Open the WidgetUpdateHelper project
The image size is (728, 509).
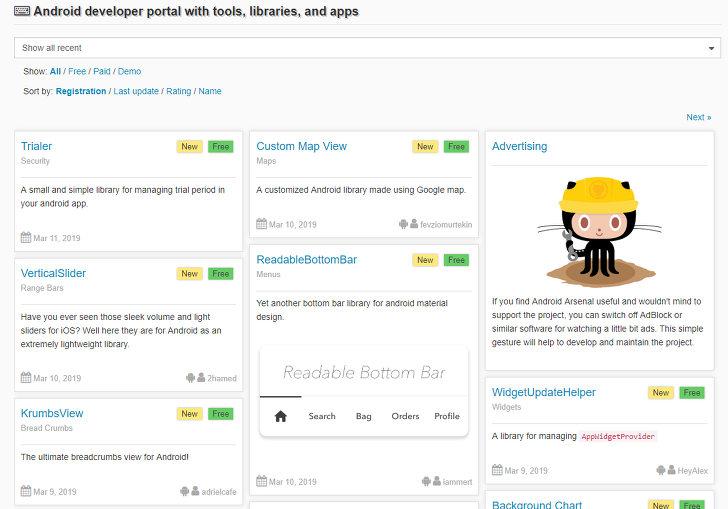544,392
